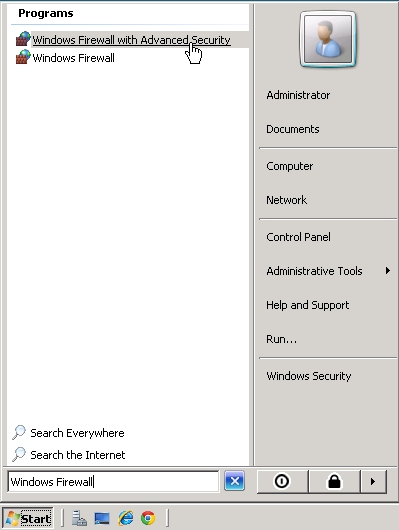Click the Windows Firewall with Advanced Security icon

23,39
